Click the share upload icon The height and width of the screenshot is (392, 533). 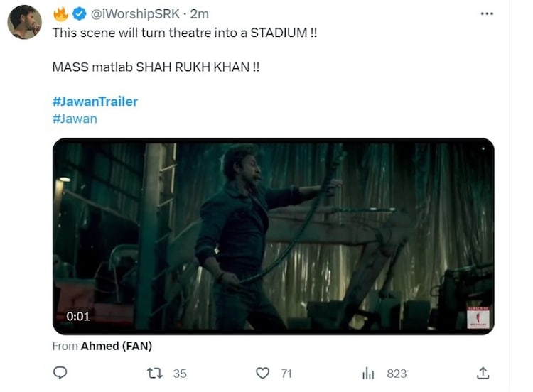click(483, 373)
